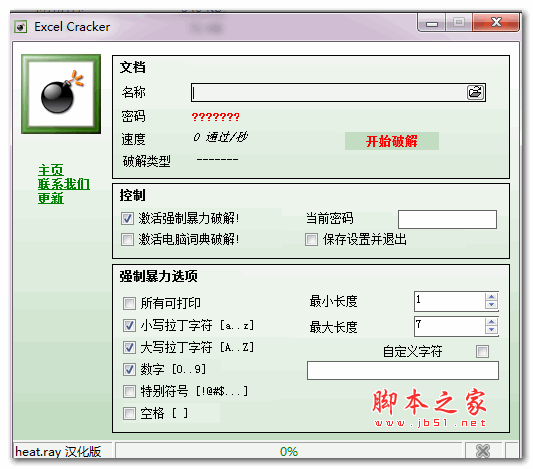This screenshot has width=533, height=469.
Task: Toggle 大写拉丁字符 [A..Z] checkbox
Action: (129, 347)
